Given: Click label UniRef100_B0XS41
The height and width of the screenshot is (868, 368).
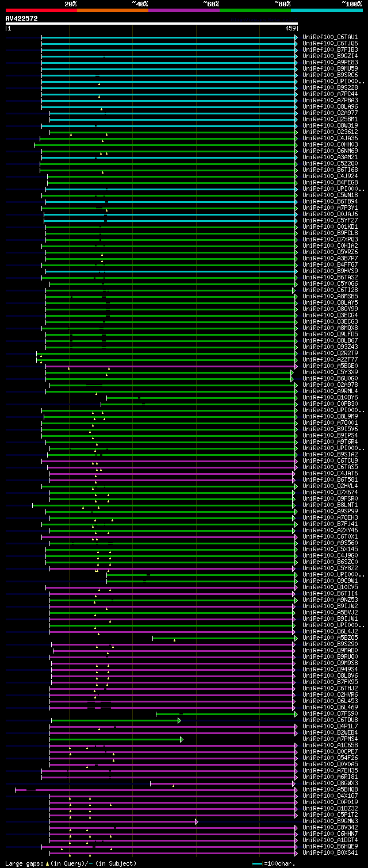Looking at the screenshot, I should click(330, 852).
